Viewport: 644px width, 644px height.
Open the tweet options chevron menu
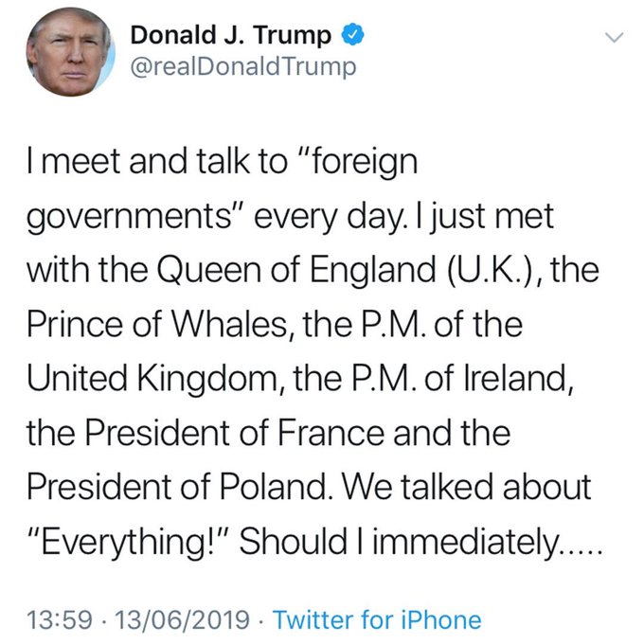(x=615, y=37)
